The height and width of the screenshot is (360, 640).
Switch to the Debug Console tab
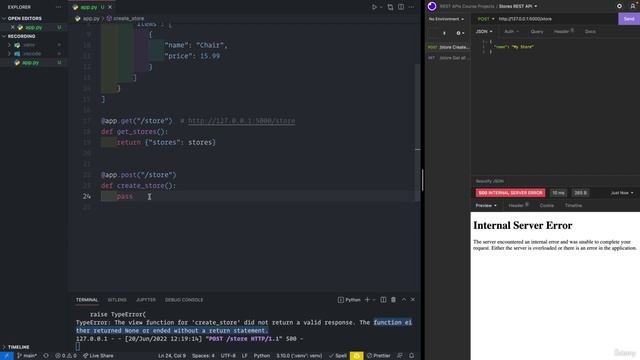[x=184, y=300]
